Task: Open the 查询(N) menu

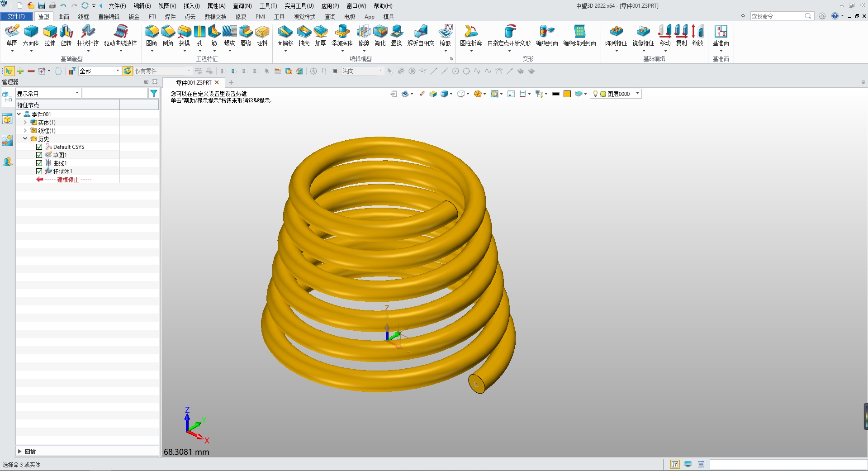Action: tap(242, 5)
